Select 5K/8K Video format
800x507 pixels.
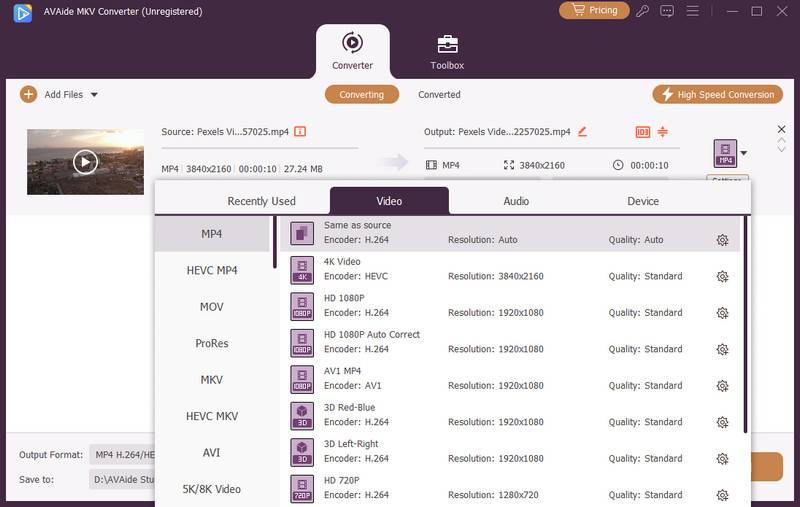click(x=212, y=489)
